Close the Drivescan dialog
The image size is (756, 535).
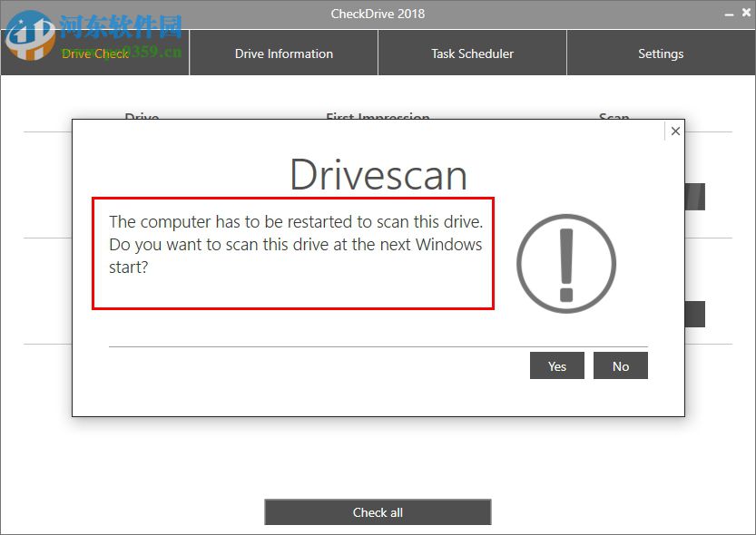point(675,131)
